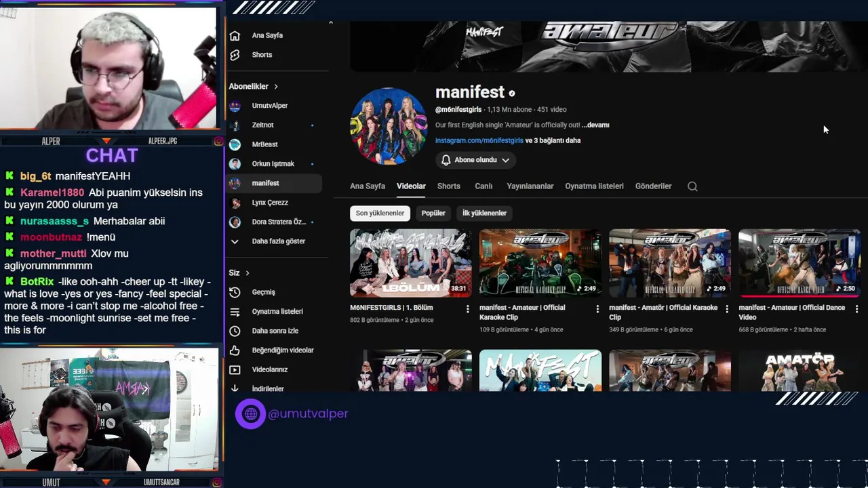Image resolution: width=868 pixels, height=488 pixels.
Task: Open options menu for M6NIFESTGIRLS 1. Bölüm video
Action: click(x=467, y=309)
